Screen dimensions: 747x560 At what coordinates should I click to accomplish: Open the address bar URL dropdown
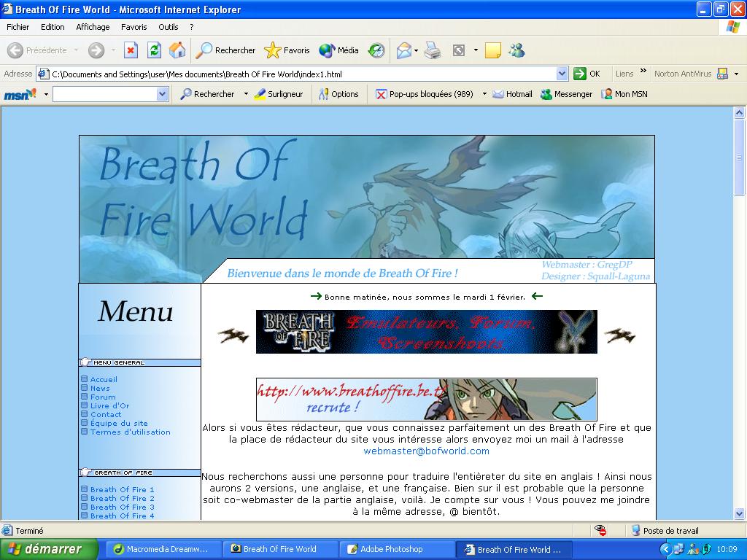coord(562,74)
